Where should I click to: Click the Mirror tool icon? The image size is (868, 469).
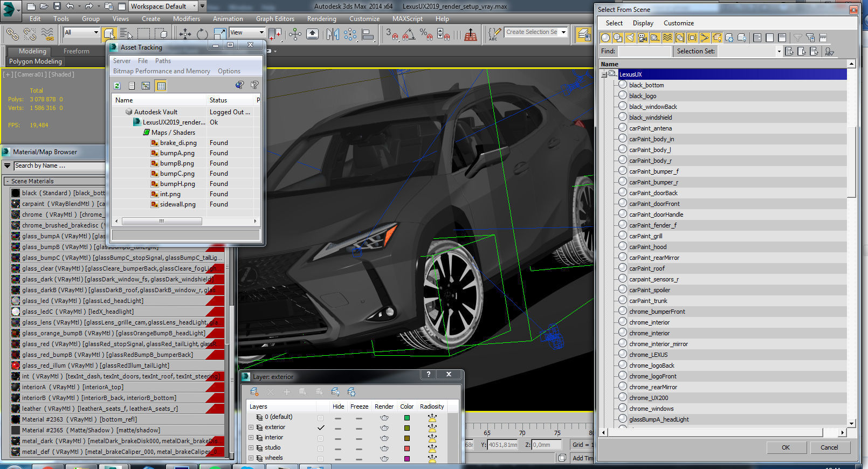tap(333, 35)
